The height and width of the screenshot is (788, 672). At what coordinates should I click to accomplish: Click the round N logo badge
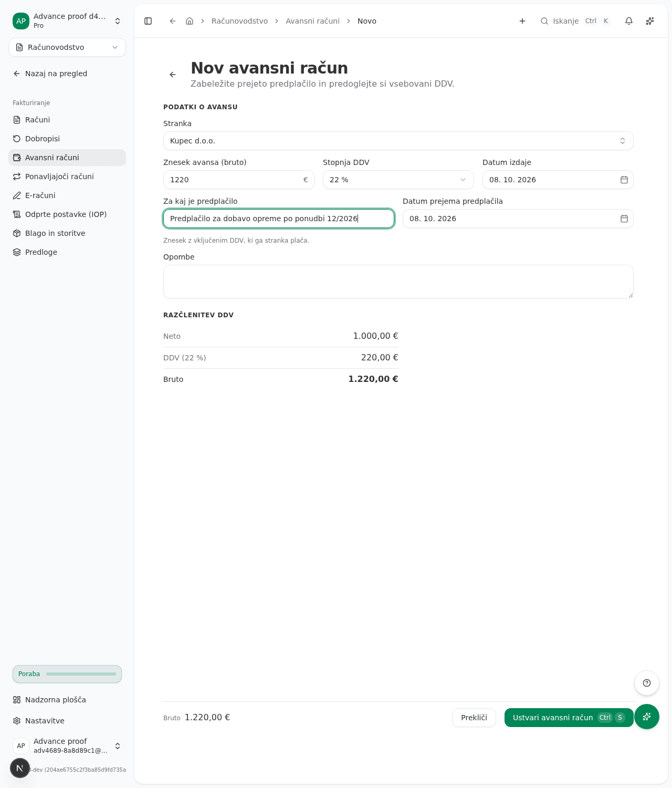tap(20, 768)
